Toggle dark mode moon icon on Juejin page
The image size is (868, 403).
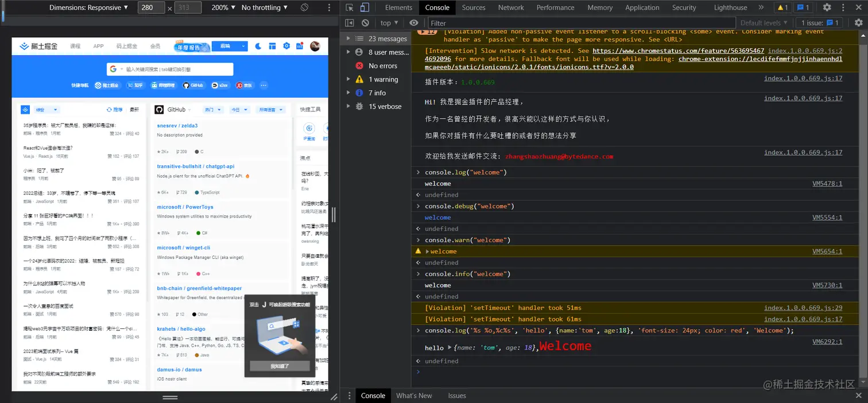[x=258, y=46]
